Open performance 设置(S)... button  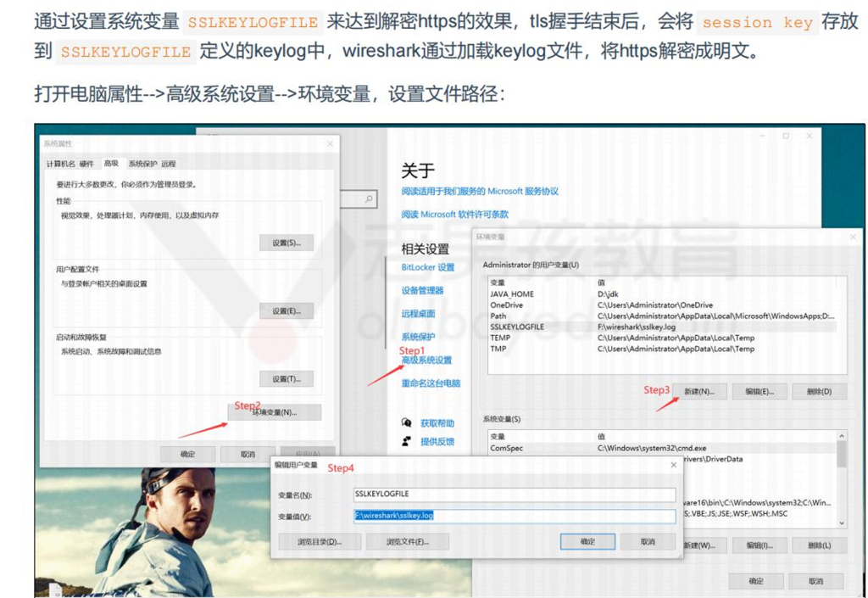pos(286,243)
